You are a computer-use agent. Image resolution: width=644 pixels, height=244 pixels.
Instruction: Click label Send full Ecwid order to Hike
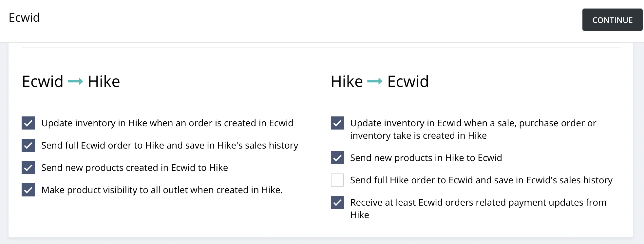point(170,145)
